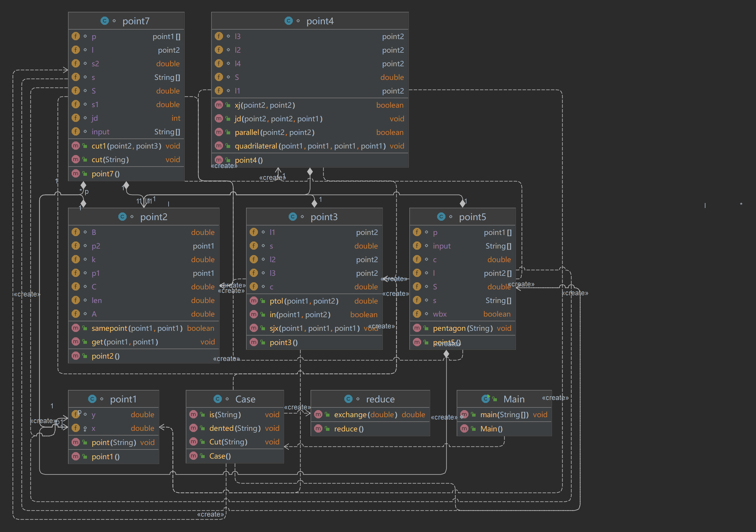Select the point5 class header
The height and width of the screenshot is (532, 756).
tap(462, 216)
